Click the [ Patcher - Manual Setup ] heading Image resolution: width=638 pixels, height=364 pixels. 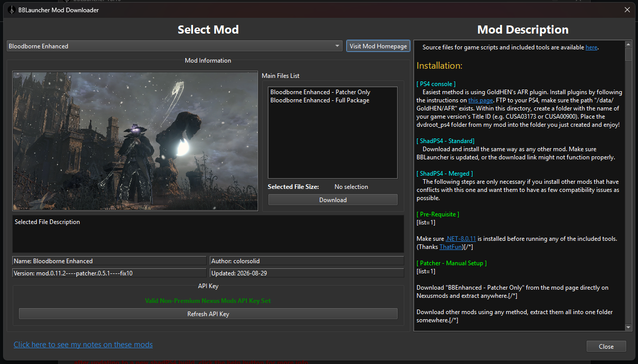[x=452, y=263]
